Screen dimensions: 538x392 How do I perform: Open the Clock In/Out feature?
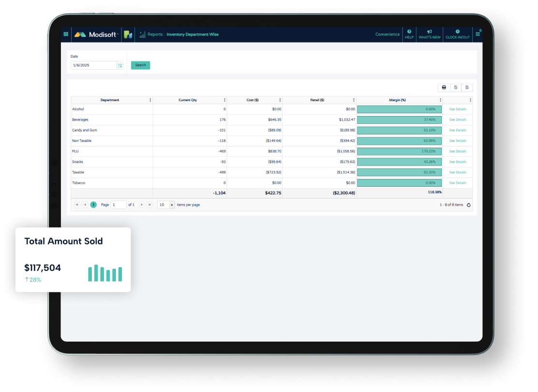pos(457,34)
